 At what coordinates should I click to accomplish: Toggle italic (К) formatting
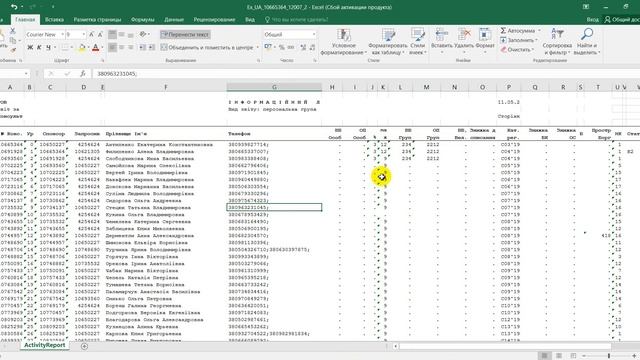[x=39, y=48]
